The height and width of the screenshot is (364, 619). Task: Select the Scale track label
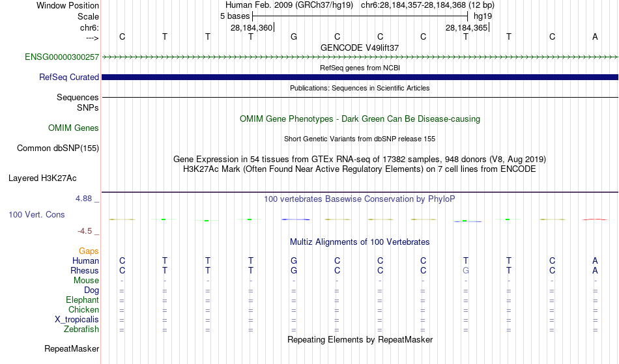[88, 16]
